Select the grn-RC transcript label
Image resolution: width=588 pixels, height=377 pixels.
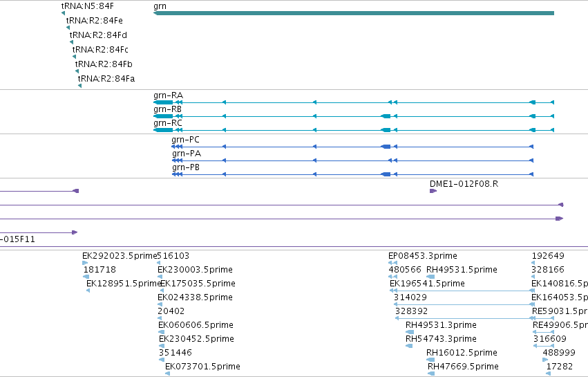(168, 123)
